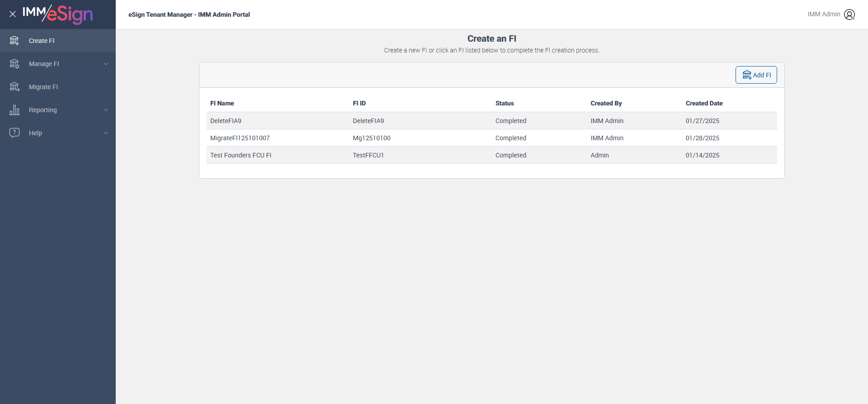Image resolution: width=868 pixels, height=404 pixels.
Task: Open the Migrate FI menu item
Action: (43, 87)
